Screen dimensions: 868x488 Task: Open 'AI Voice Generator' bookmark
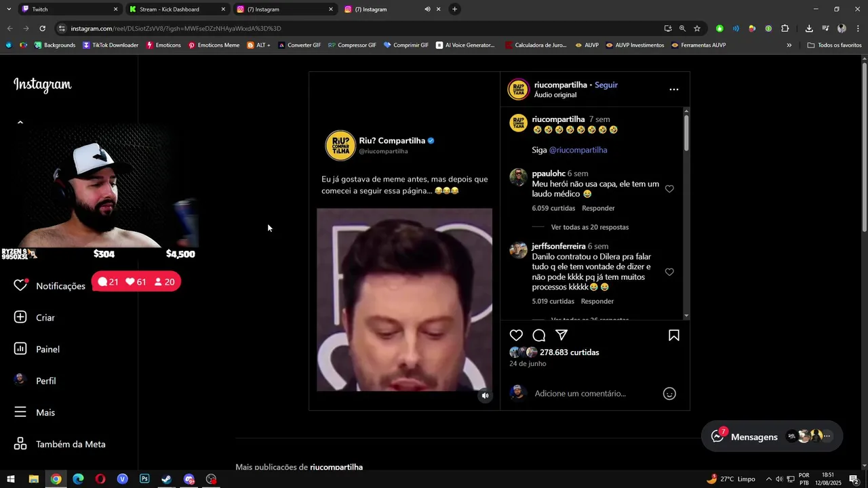(465, 45)
